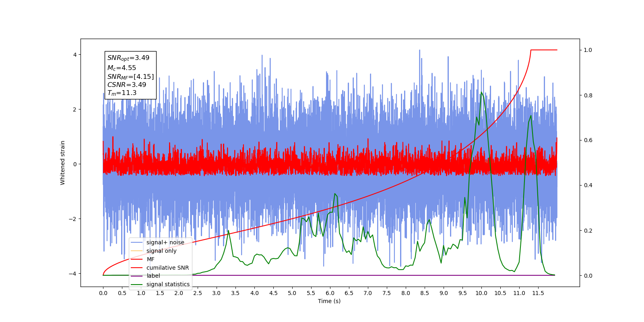Click the x-axis tick label 9.5

point(462,293)
